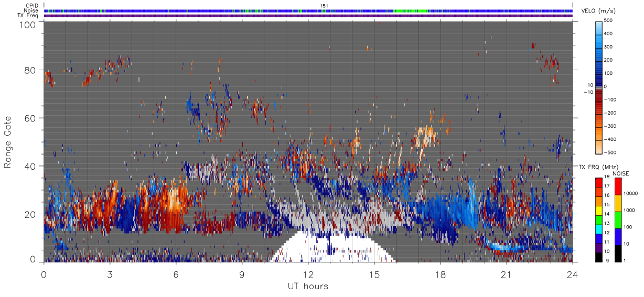Click the blue swatch in NOISE legend

pyautogui.click(x=618, y=237)
